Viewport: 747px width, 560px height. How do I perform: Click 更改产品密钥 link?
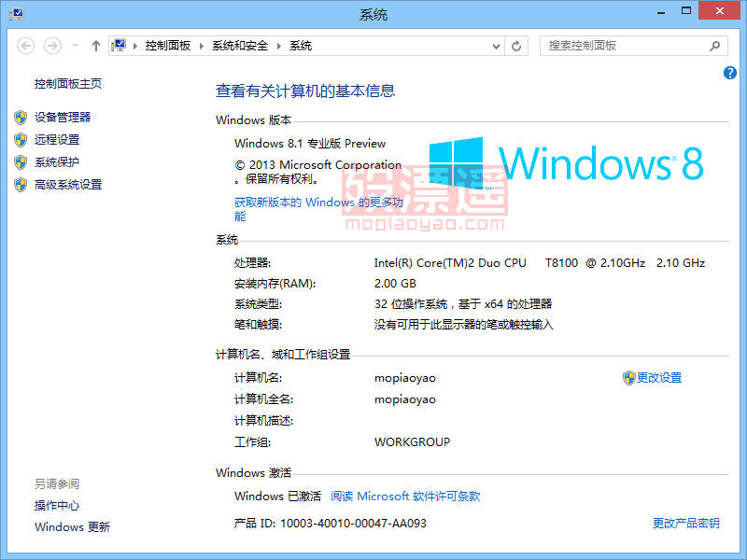point(686,524)
